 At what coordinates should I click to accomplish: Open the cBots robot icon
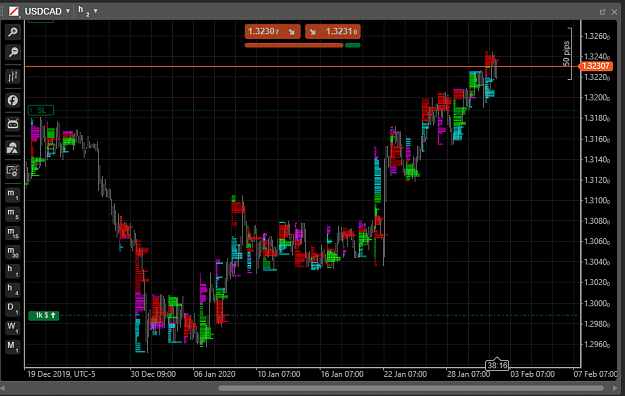13,124
